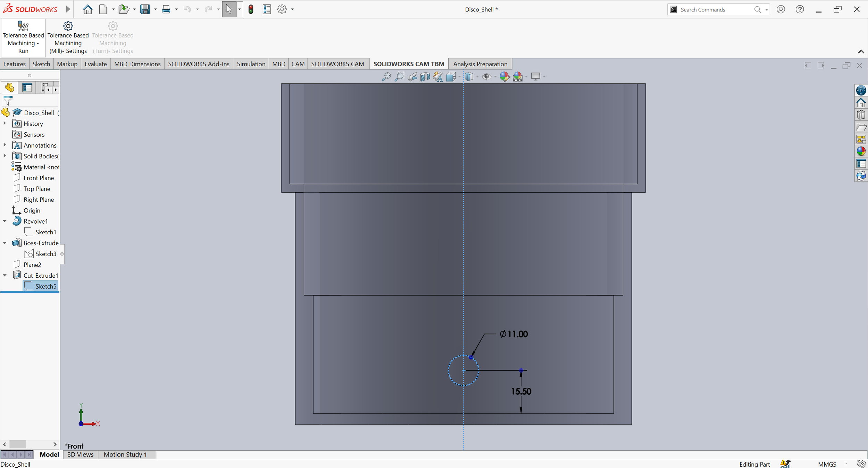The height and width of the screenshot is (468, 868).
Task: Select Previous View icon
Action: click(412, 77)
